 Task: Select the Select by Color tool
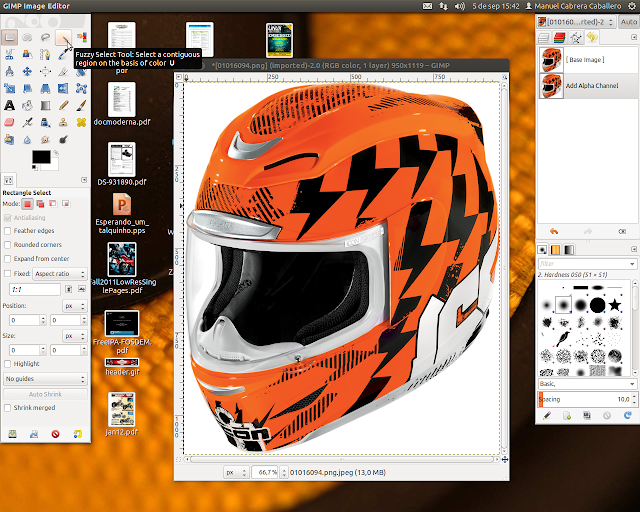(81, 38)
